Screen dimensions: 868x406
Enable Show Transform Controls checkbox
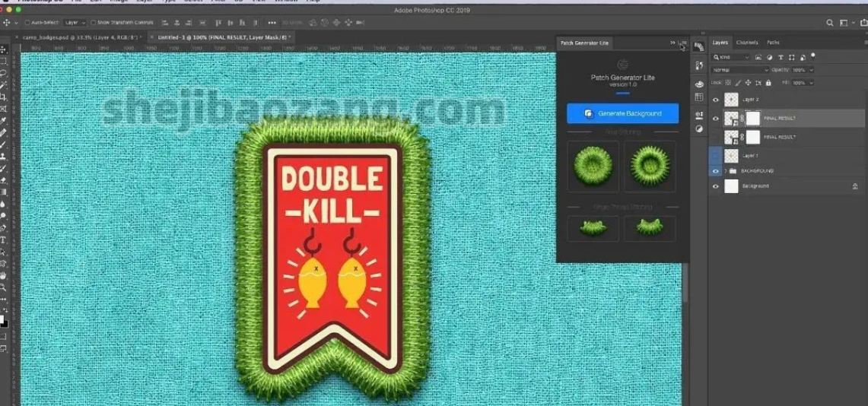pos(93,23)
